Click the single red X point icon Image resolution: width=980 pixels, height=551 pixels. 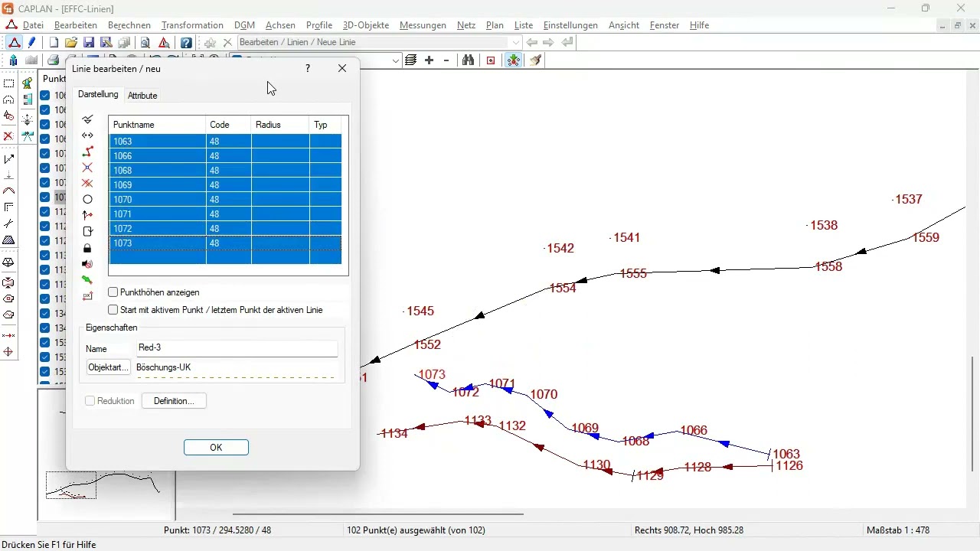pyautogui.click(x=87, y=168)
